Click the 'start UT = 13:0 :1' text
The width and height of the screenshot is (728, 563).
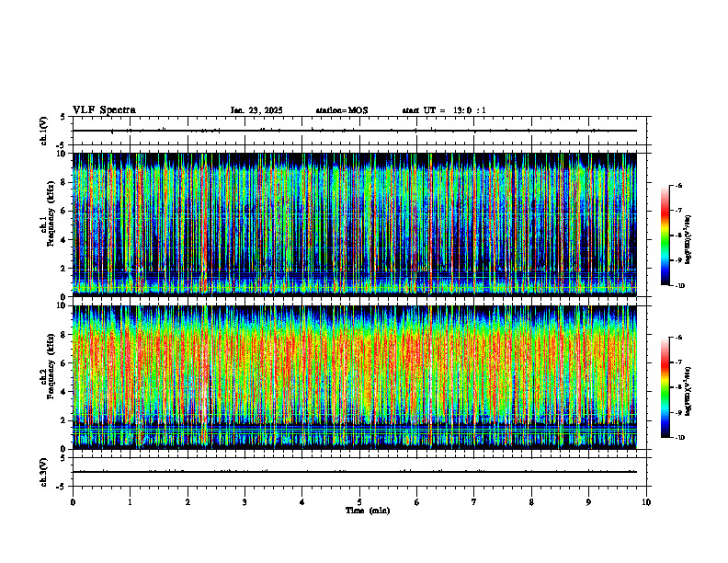(x=444, y=110)
